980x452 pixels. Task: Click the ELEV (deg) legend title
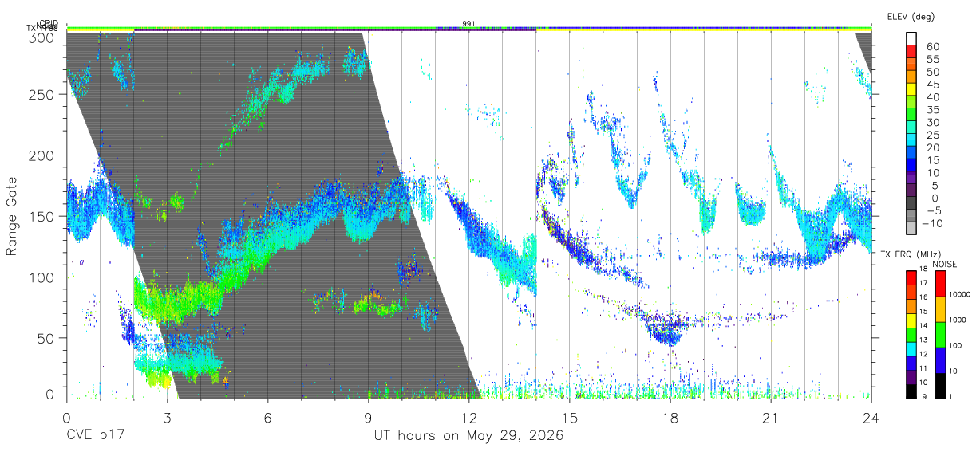point(911,16)
